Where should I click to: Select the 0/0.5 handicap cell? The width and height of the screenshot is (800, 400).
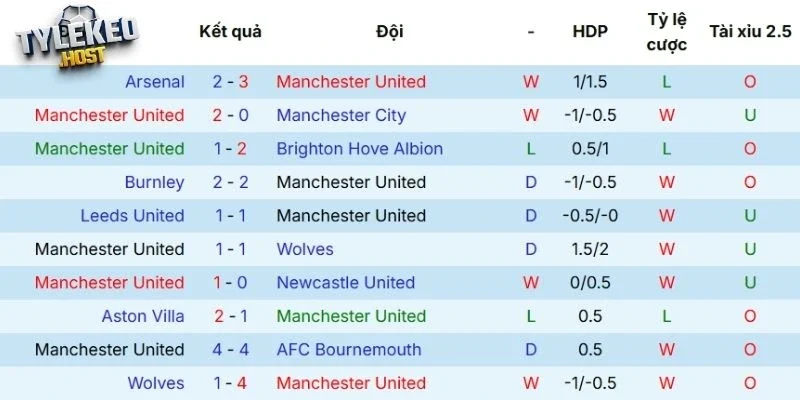pyautogui.click(x=590, y=282)
